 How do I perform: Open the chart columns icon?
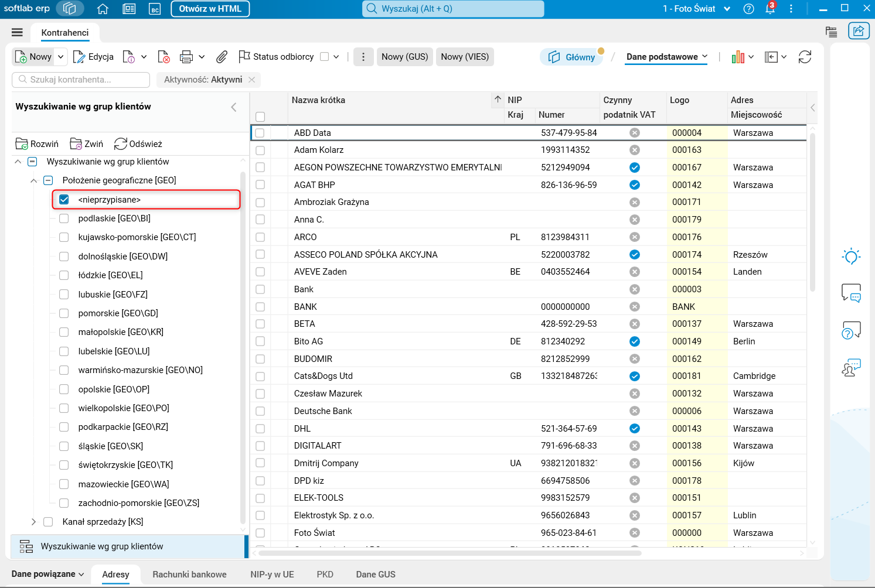(x=738, y=57)
